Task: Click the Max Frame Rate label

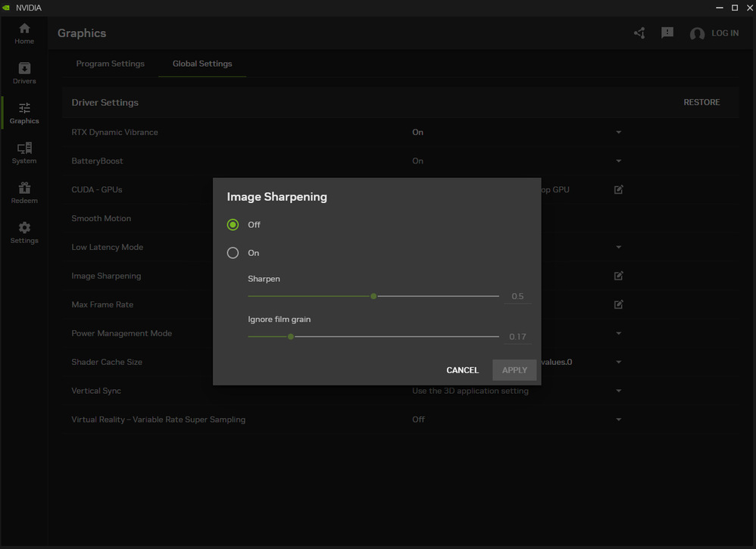Action: [x=102, y=304]
